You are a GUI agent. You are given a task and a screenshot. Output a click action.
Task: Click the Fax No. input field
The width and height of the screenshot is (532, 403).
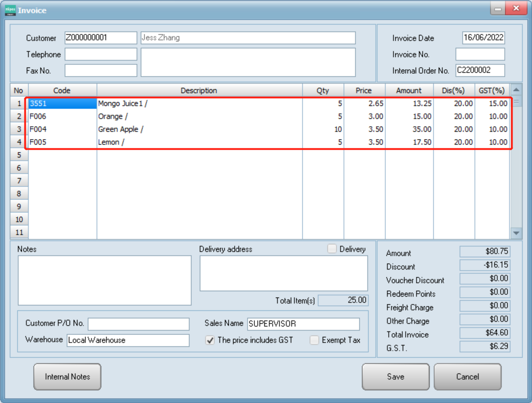click(x=100, y=70)
